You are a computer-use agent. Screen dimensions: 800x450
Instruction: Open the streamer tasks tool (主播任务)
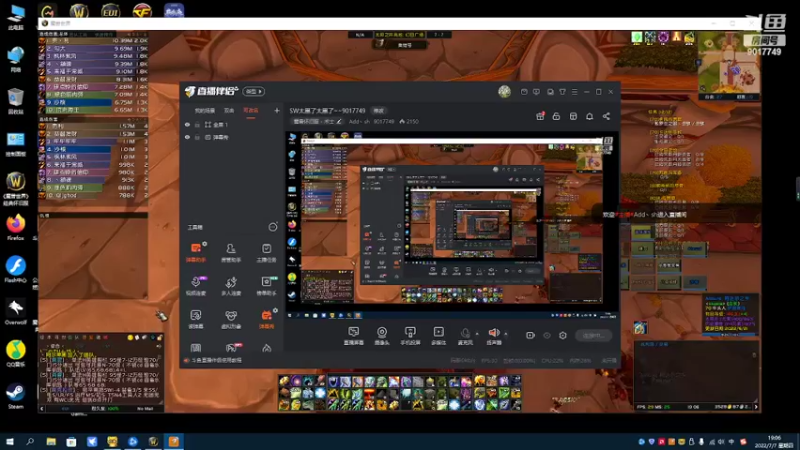tap(266, 252)
